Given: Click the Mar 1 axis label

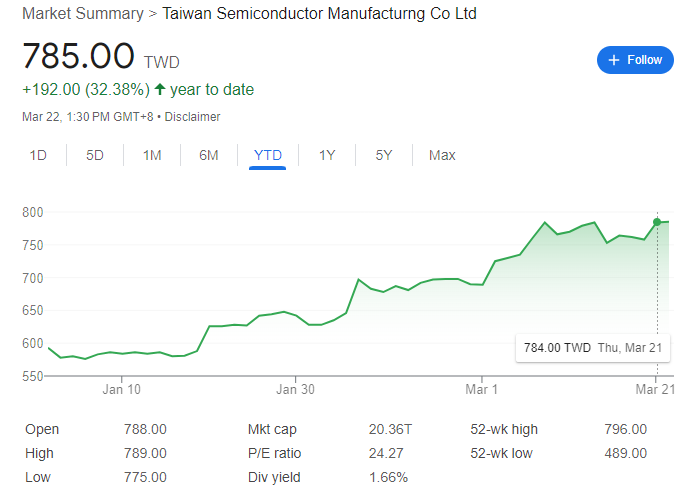Looking at the screenshot, I should pyautogui.click(x=481, y=389).
